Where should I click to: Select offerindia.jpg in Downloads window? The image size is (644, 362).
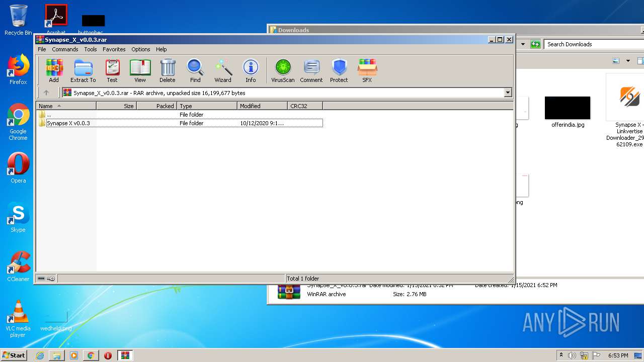point(568,112)
